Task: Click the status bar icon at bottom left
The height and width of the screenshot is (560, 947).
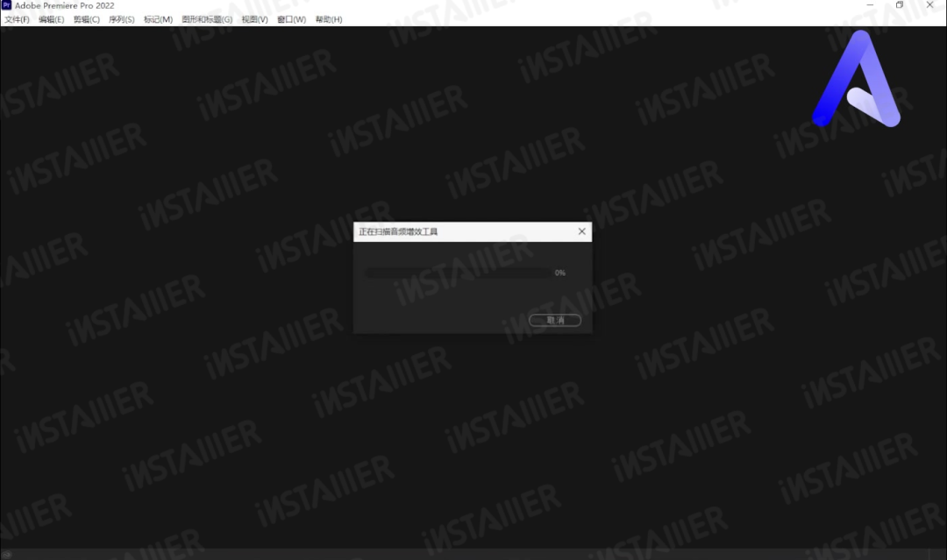Action: 7,555
